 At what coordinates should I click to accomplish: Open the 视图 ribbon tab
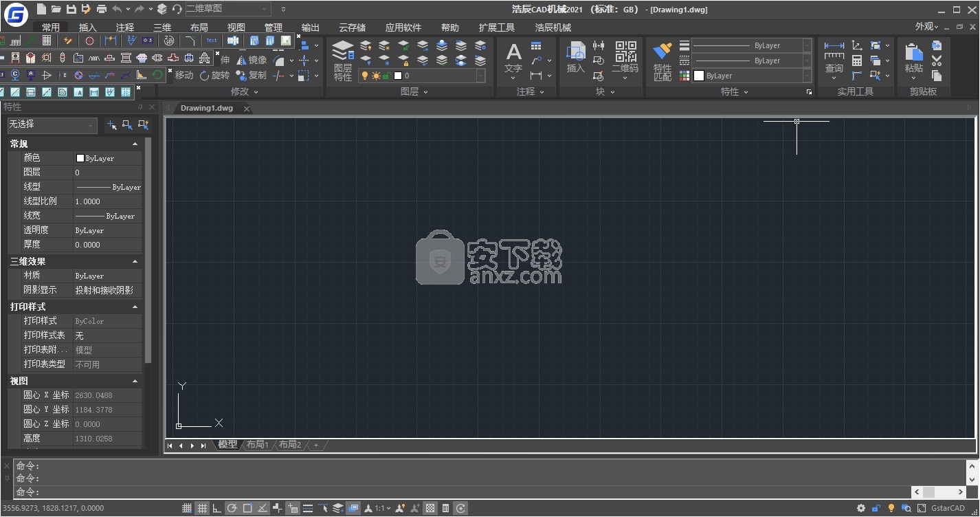tap(236, 27)
